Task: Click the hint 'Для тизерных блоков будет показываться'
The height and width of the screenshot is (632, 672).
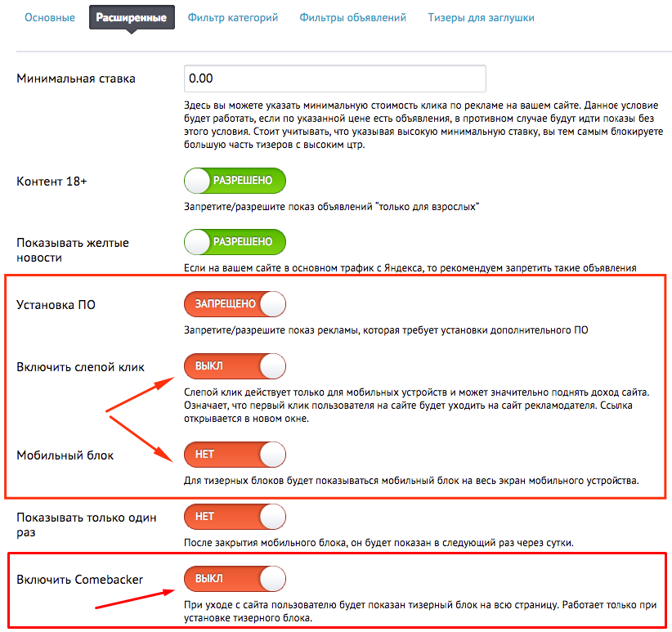Action: 411,480
